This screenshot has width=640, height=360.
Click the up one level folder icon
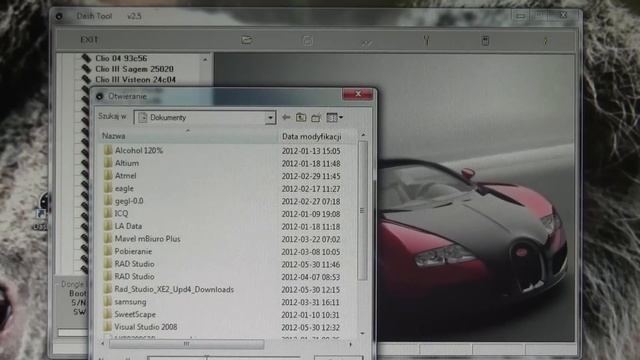(x=301, y=118)
